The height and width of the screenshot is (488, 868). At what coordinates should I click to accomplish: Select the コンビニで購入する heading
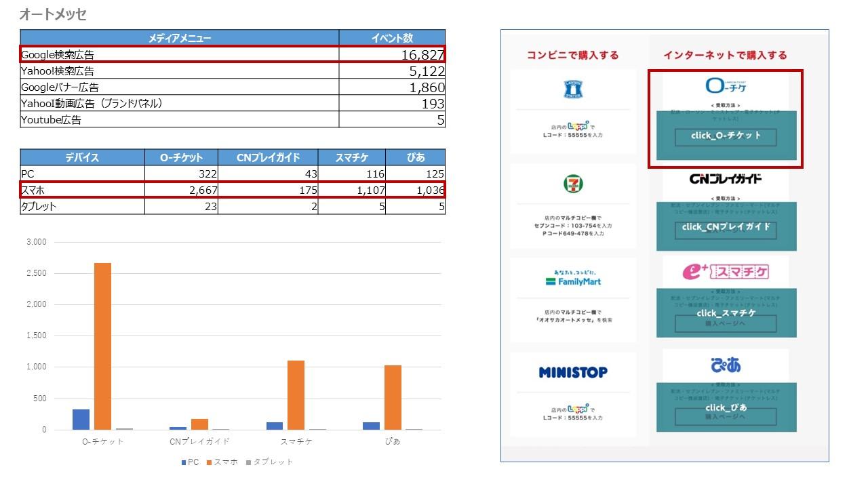pyautogui.click(x=573, y=56)
